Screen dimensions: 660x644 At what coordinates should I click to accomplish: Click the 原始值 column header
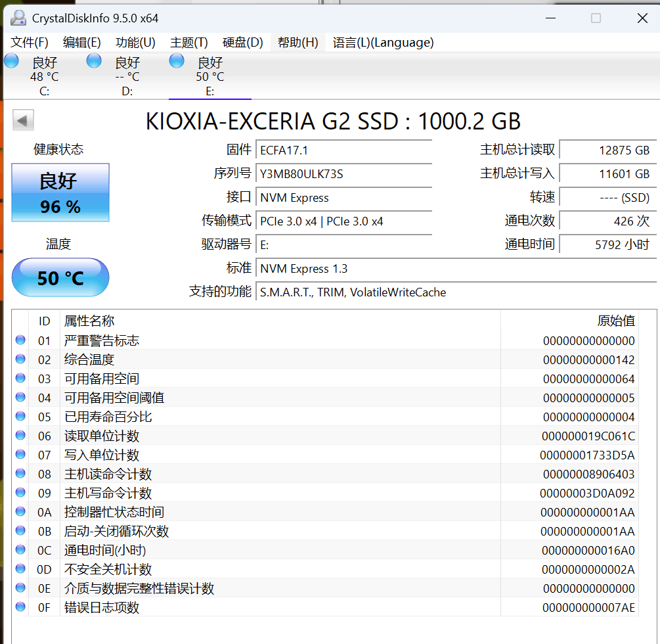(x=569, y=321)
